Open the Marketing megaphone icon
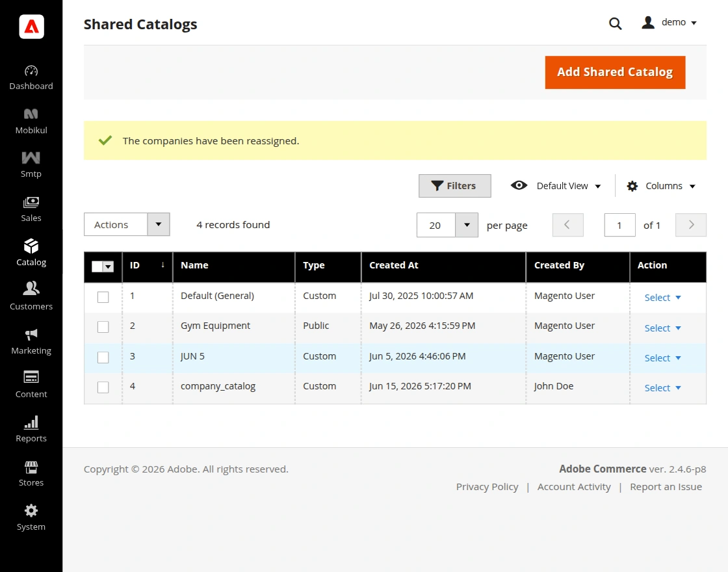 (31, 334)
